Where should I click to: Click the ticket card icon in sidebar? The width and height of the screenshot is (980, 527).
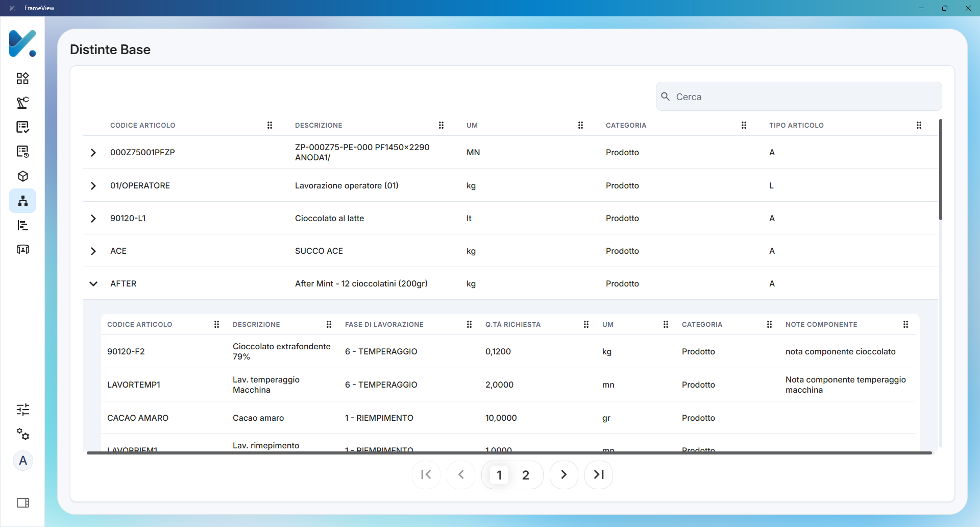coord(22,249)
